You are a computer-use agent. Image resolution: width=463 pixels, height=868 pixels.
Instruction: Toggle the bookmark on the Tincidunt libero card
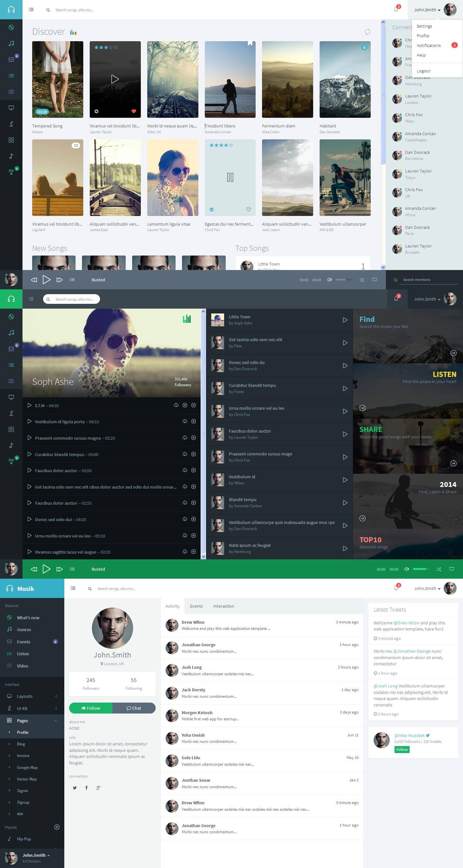coord(250,43)
